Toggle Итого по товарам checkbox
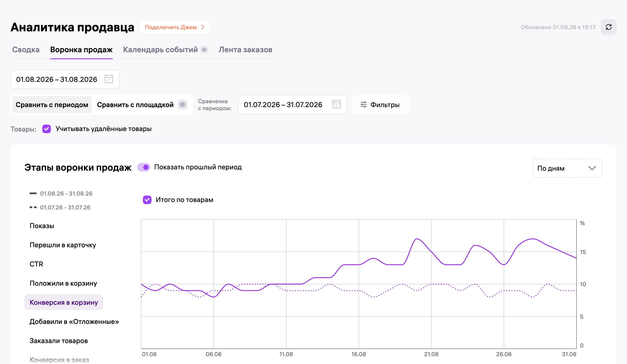The width and height of the screenshot is (627, 364). 147,200
